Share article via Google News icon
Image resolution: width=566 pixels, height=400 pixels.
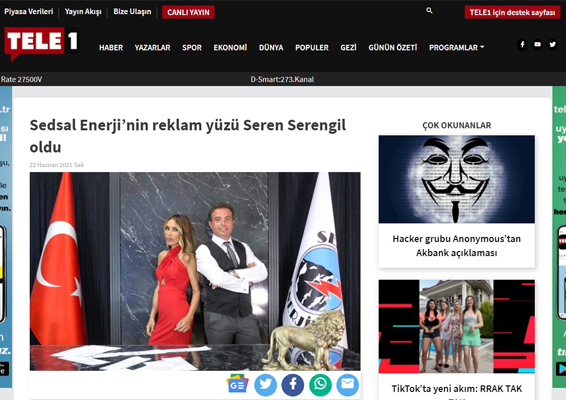(237, 384)
